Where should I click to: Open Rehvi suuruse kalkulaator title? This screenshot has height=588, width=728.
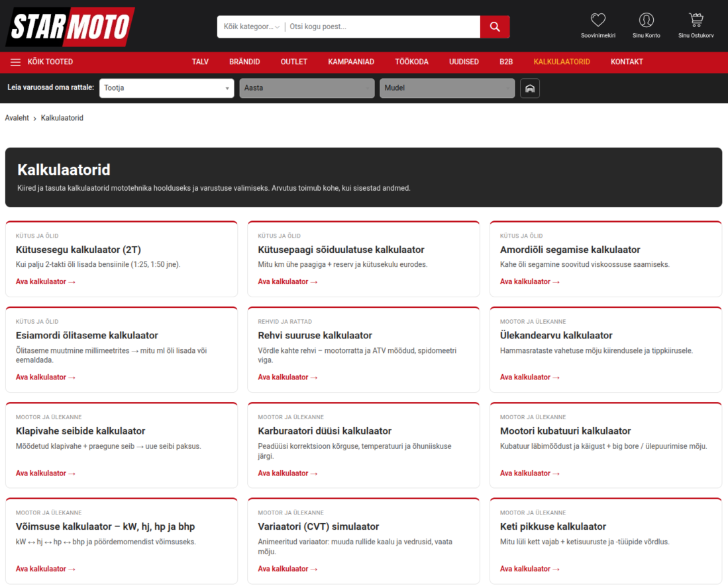[315, 336]
